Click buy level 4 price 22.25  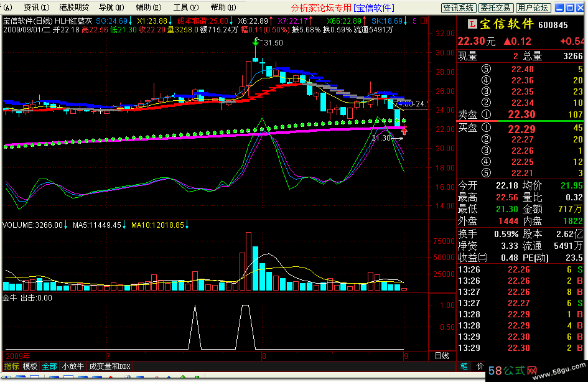(523, 162)
